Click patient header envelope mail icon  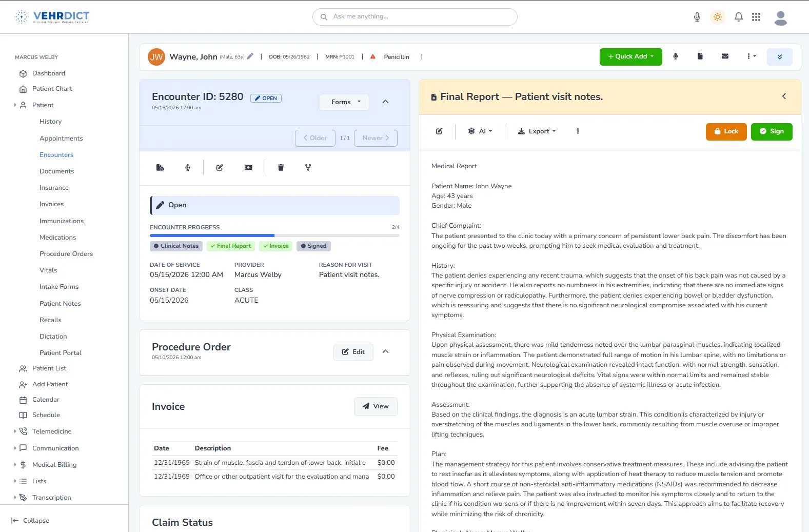[x=725, y=56]
